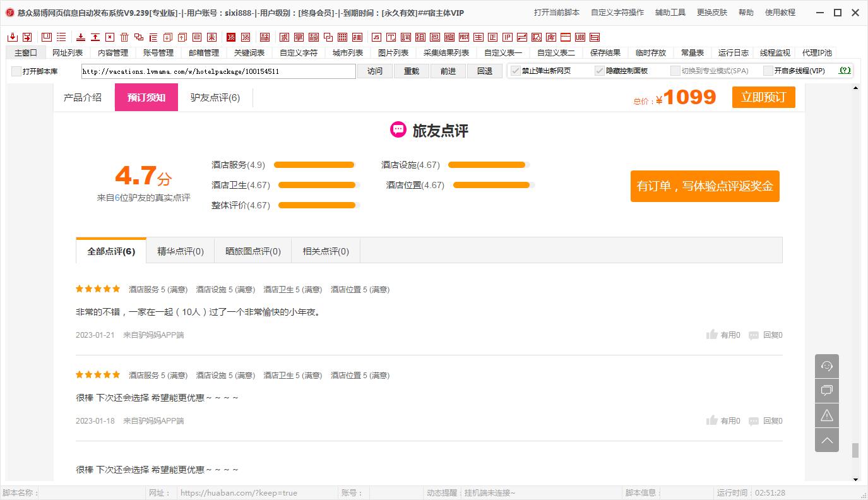This screenshot has height=500, width=868.
Task: Click the IP toolbar icon
Action: [x=507, y=37]
